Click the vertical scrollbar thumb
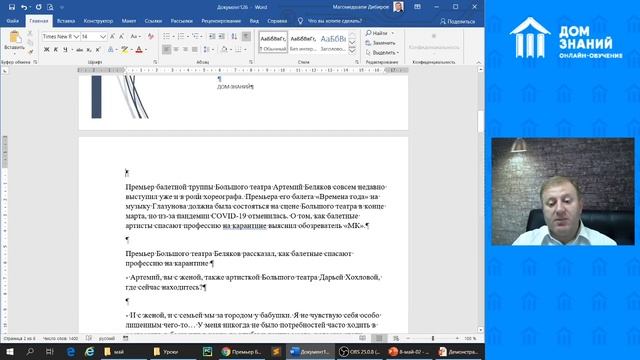The height and width of the screenshot is (360, 640). [x=480, y=121]
